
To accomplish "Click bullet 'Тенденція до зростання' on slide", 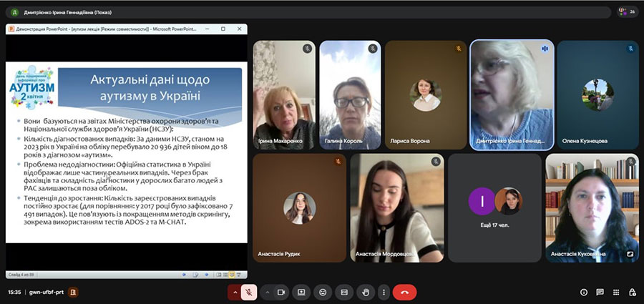I will tap(128, 210).
